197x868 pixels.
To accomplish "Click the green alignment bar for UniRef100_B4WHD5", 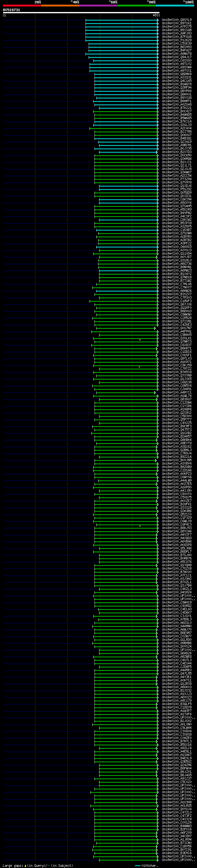I will coord(127,115).
